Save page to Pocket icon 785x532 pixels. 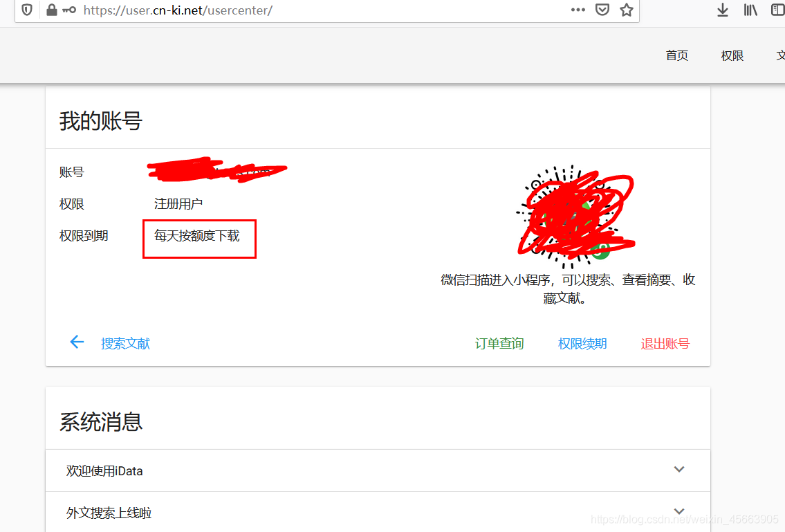(602, 10)
